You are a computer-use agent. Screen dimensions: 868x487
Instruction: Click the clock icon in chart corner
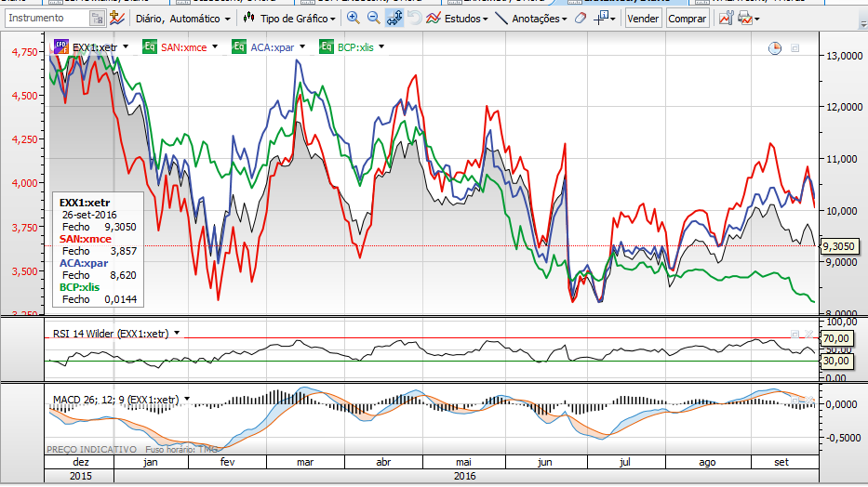pos(775,48)
